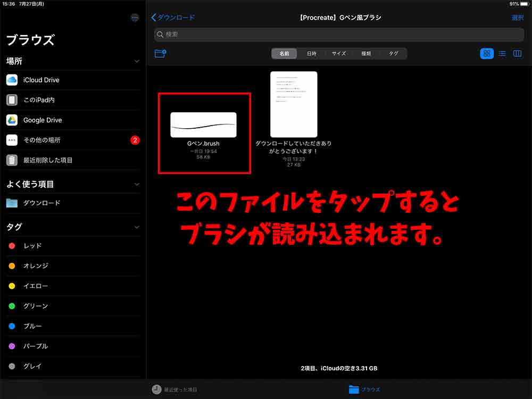The height and width of the screenshot is (399, 532).
Task: Sort files by タグ
Action: [393, 54]
